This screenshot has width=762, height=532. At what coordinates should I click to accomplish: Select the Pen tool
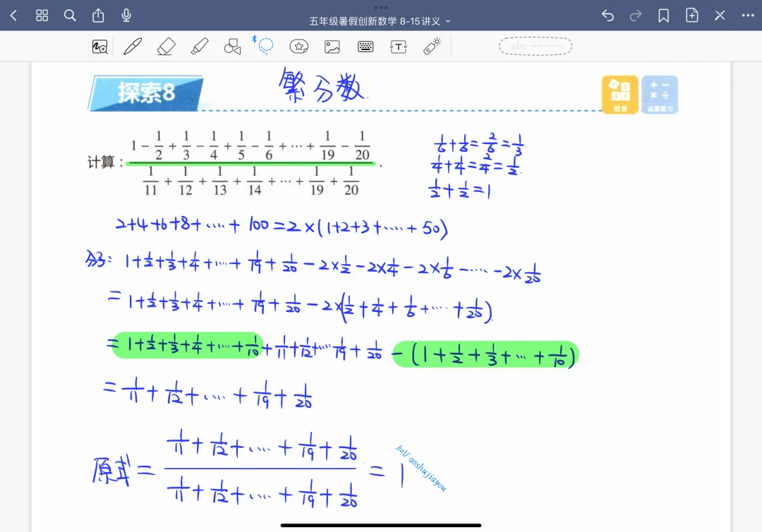[133, 47]
